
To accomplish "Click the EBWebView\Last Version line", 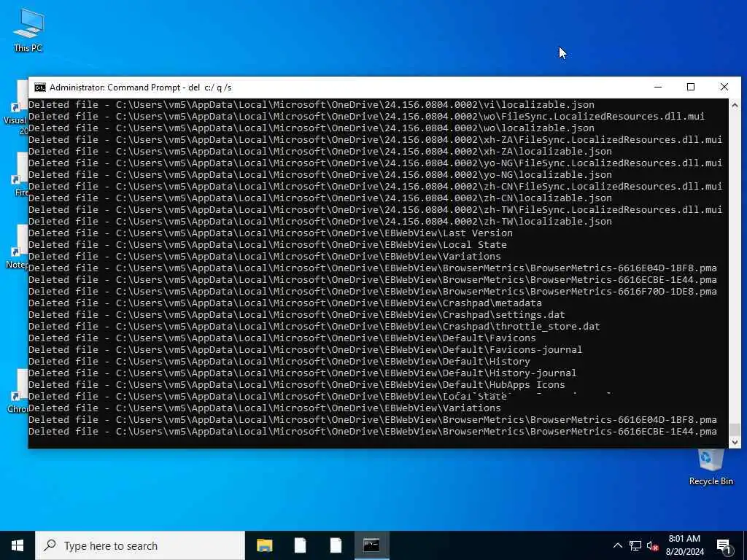I will click(271, 233).
